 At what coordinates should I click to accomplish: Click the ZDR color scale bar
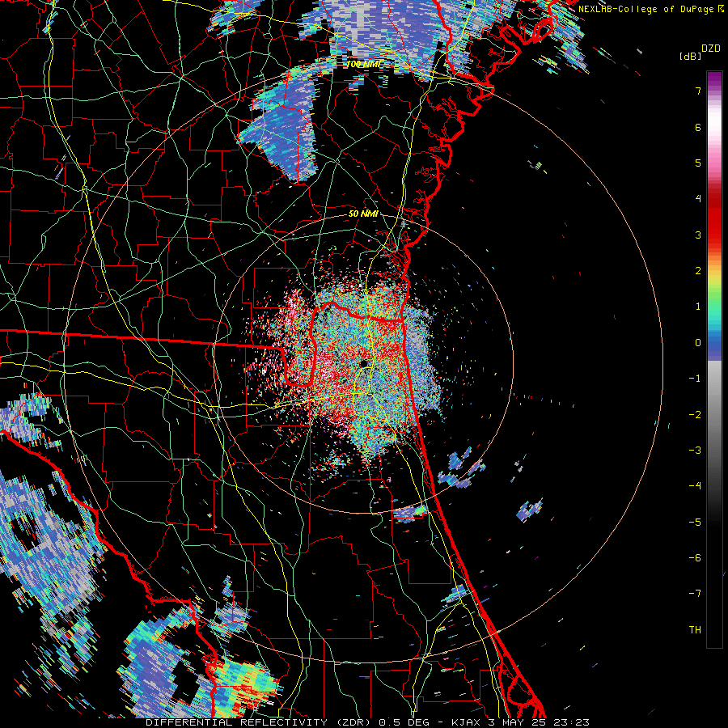[714, 359]
